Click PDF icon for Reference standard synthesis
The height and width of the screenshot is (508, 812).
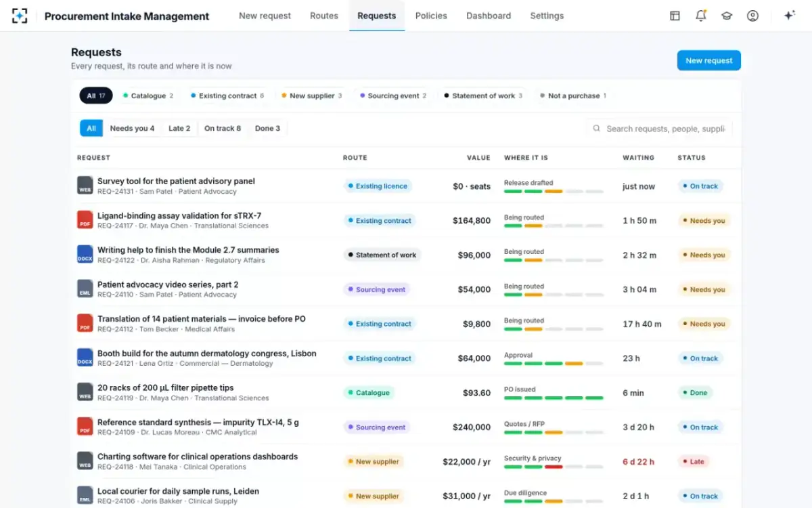[x=85, y=427]
